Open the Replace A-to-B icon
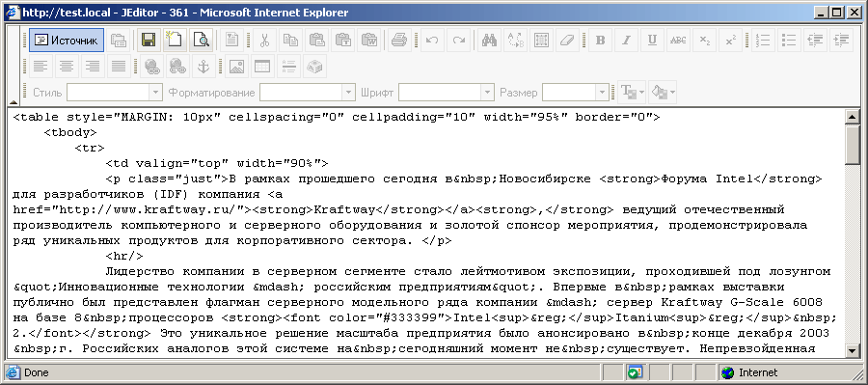 (515, 41)
